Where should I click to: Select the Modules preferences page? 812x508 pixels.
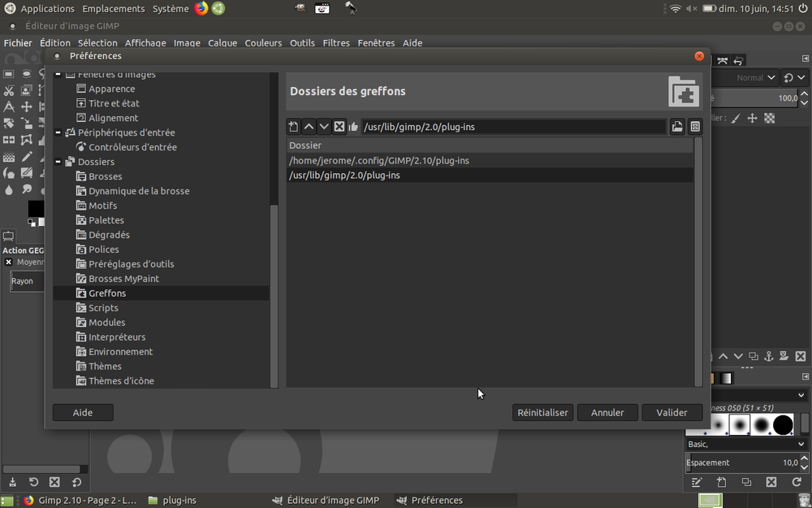tap(106, 323)
